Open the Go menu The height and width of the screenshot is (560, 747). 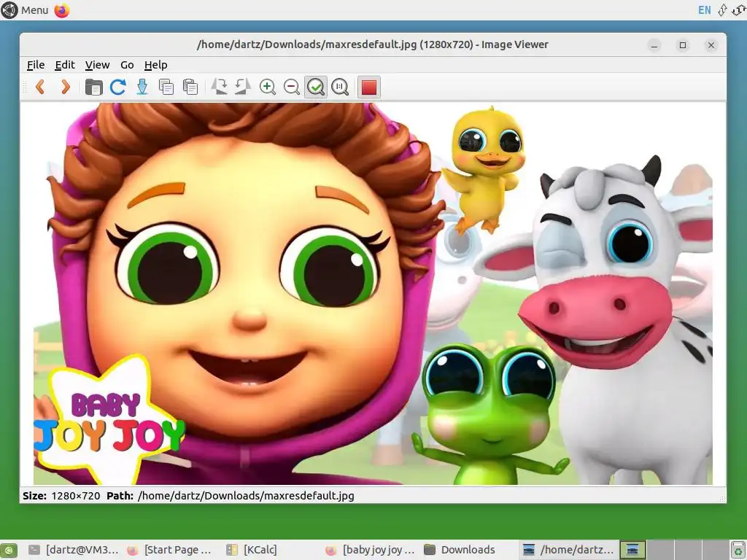click(x=127, y=65)
